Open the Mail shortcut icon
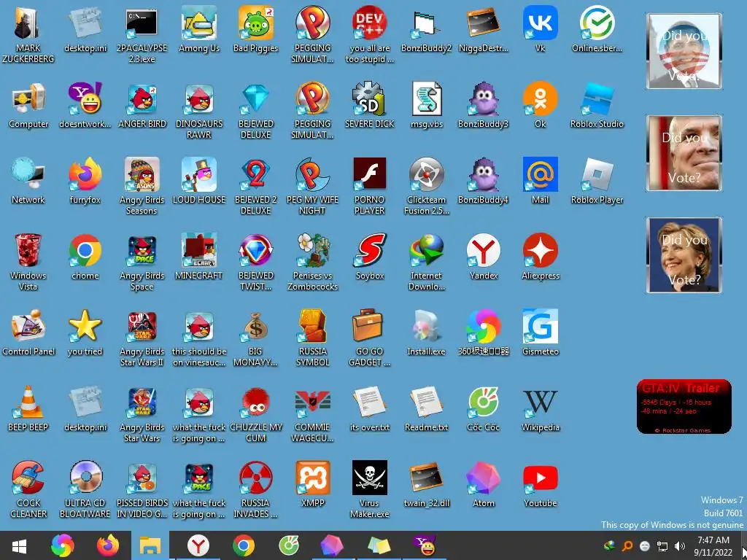The width and height of the screenshot is (747, 560). [x=541, y=181]
